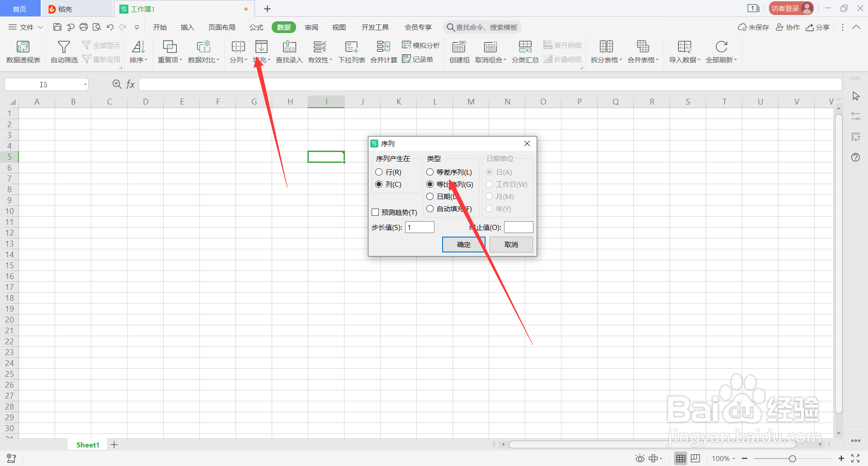Click the Merge Tables (合并表格) icon
868x466 pixels.
coord(643,52)
